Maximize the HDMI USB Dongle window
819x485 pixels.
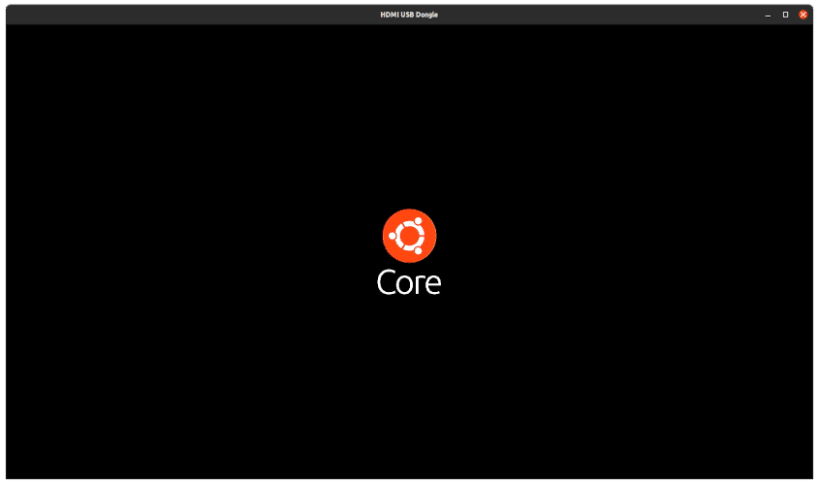785,15
